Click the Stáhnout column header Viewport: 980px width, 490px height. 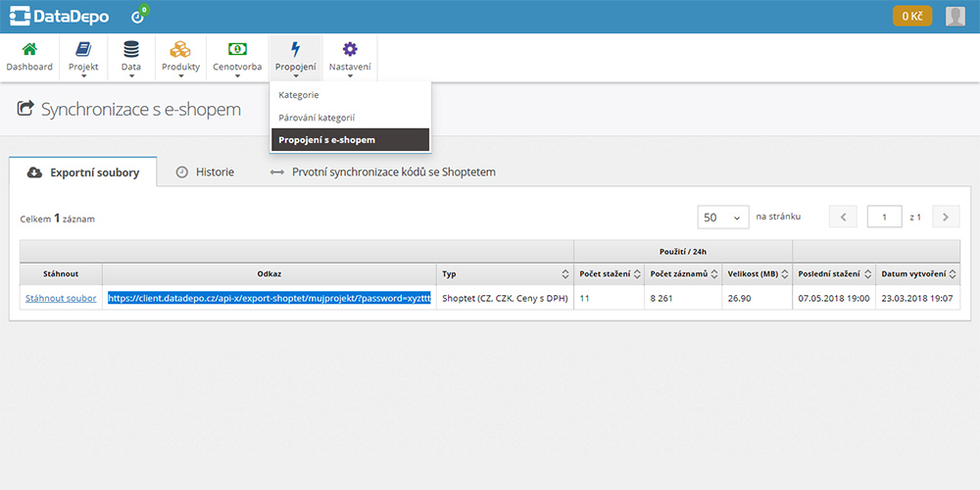(61, 274)
